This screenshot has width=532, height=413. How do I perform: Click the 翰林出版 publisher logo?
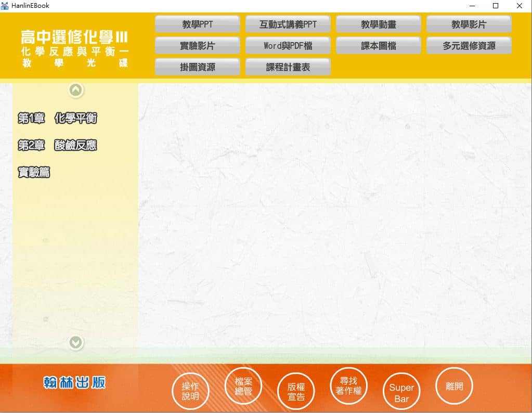75,382
